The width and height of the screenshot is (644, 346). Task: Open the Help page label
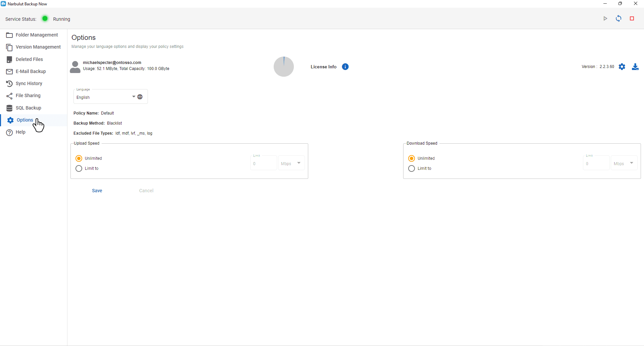pos(20,132)
